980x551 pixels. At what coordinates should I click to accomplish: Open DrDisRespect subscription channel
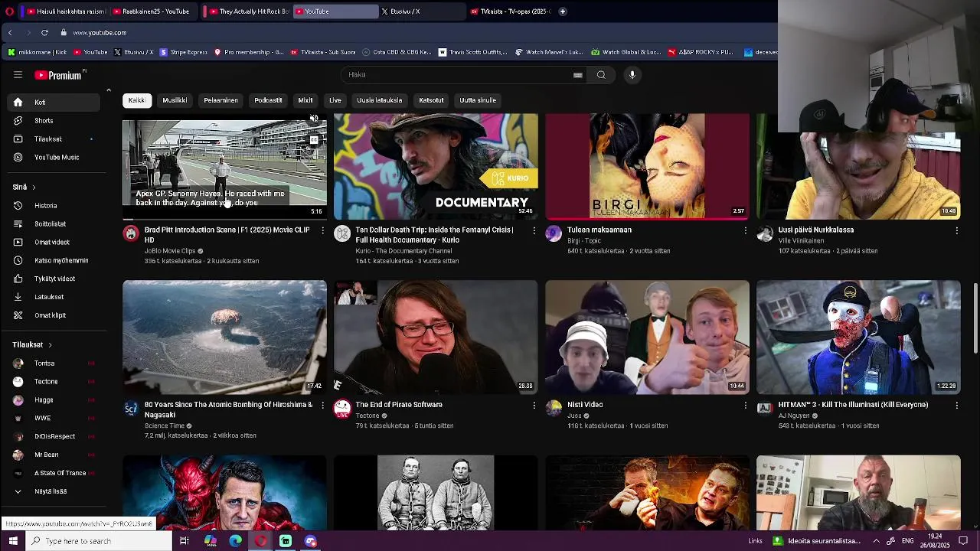tap(54, 436)
